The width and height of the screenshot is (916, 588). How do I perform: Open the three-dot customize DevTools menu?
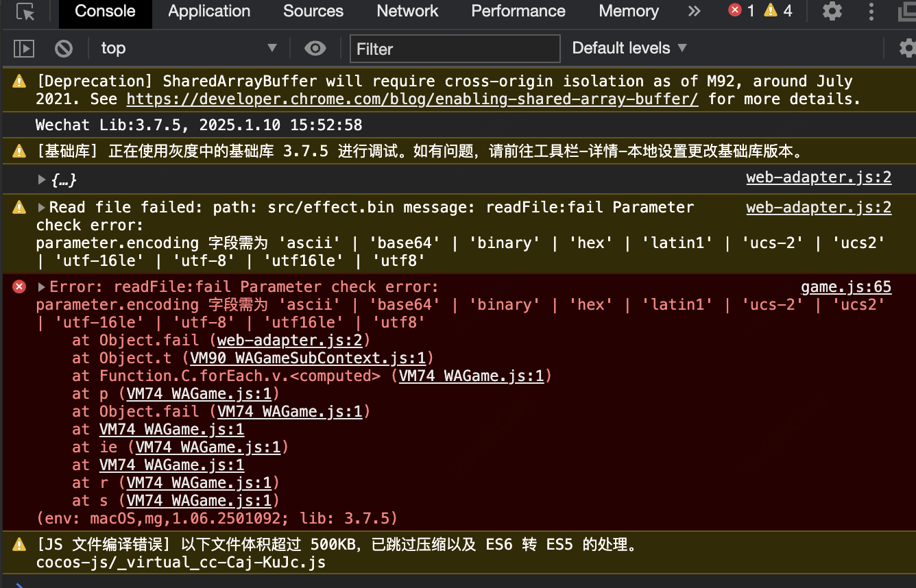point(871,11)
